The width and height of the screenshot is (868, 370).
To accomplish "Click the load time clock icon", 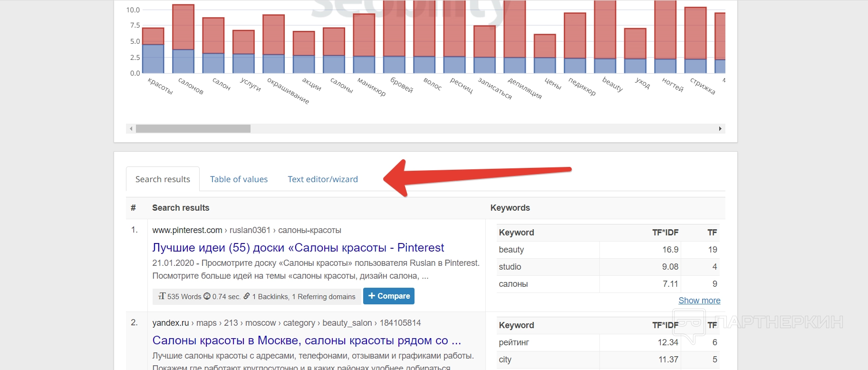I will click(x=207, y=296).
